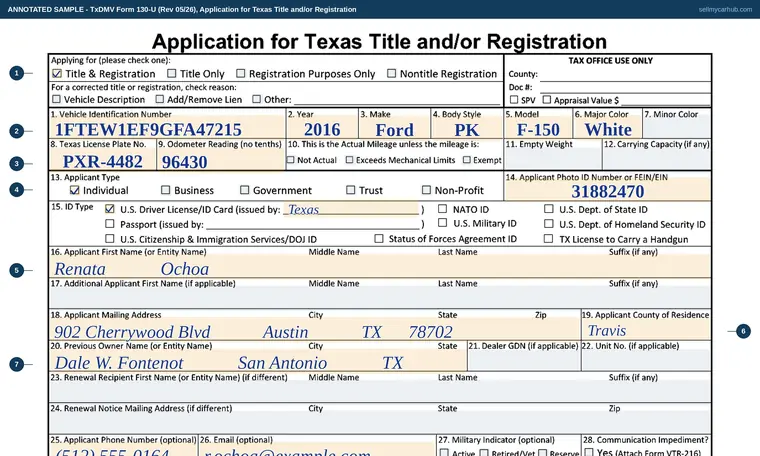Image resolution: width=760 pixels, height=456 pixels.
Task: Select the Trust applicant type checkbox
Action: 350,190
